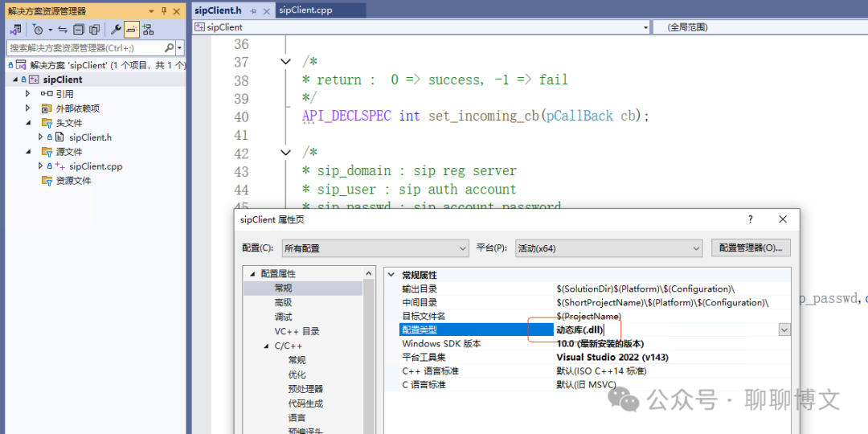
Task: Open Solution Explorer window position menu arrow
Action: (152, 11)
